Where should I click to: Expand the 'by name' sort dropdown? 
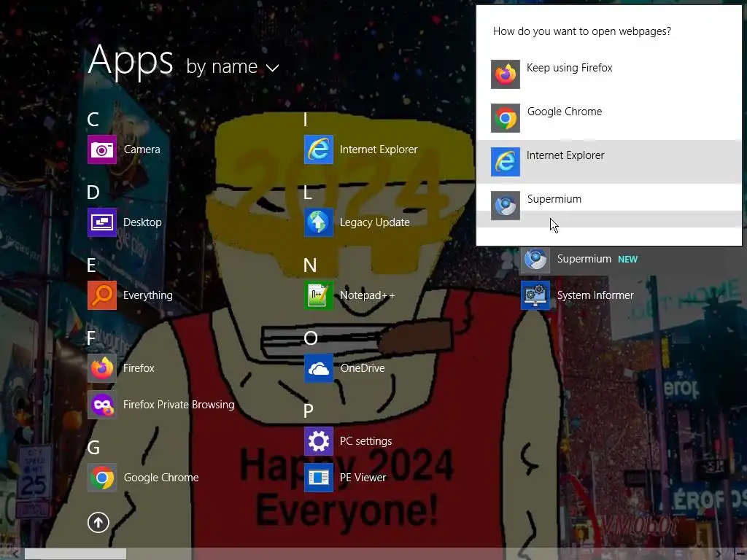point(233,66)
